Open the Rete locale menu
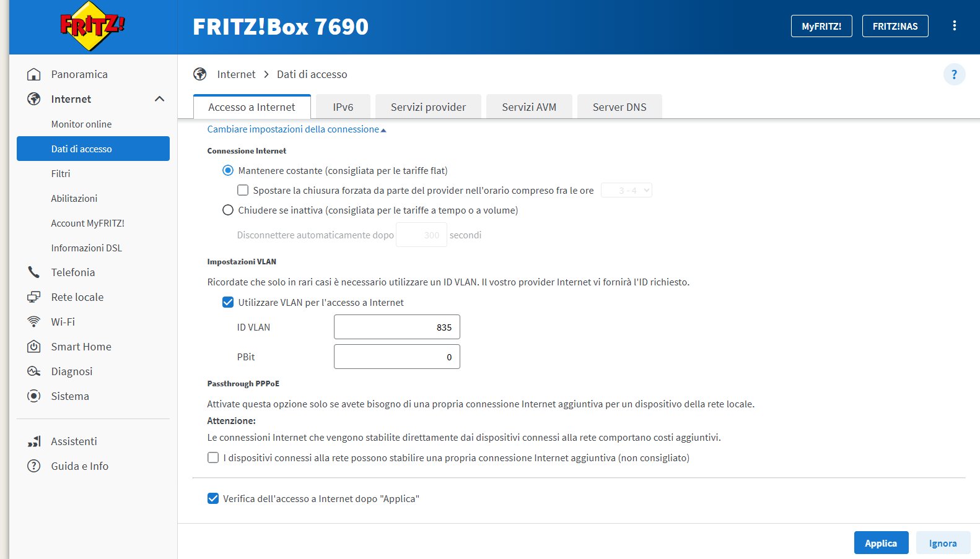Image resolution: width=980 pixels, height=559 pixels. point(77,297)
